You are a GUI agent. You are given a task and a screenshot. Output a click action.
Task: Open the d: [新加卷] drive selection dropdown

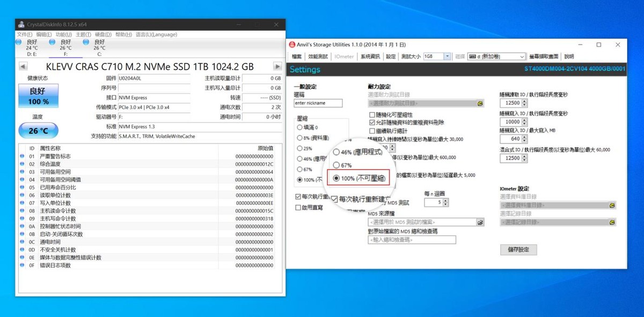tap(522, 56)
